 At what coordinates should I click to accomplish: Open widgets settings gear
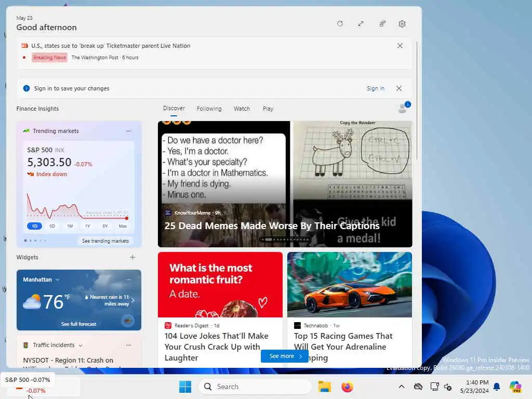pyautogui.click(x=402, y=24)
